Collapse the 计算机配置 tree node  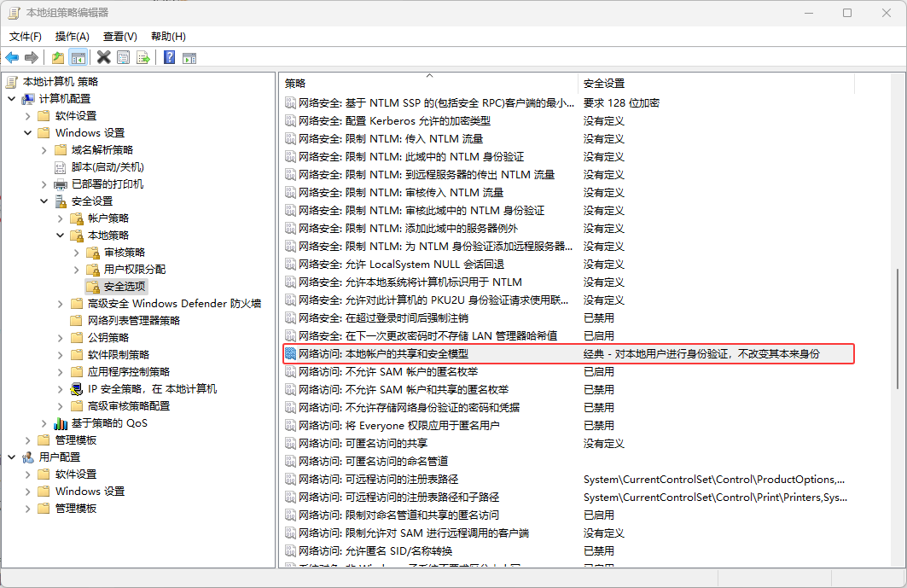click(11, 99)
